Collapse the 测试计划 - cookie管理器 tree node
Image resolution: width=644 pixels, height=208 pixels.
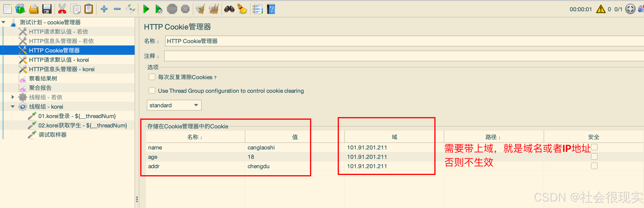point(4,22)
